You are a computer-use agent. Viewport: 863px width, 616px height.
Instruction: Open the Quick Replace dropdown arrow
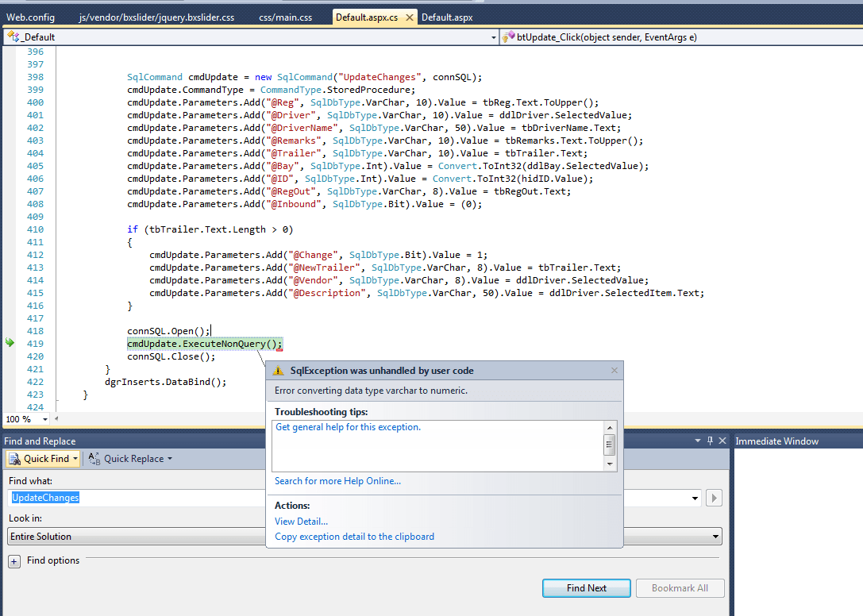(170, 459)
